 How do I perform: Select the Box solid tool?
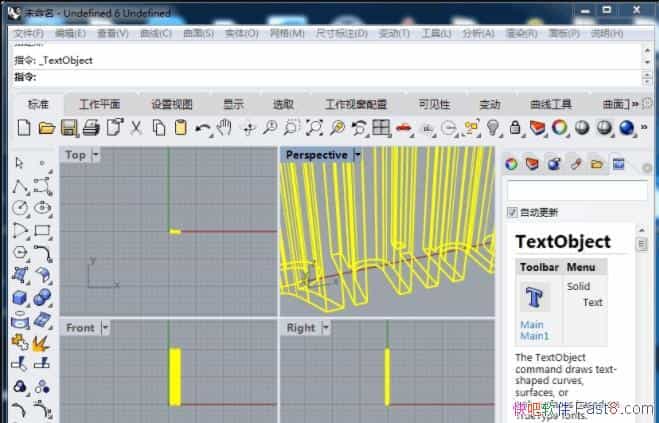(x=19, y=297)
